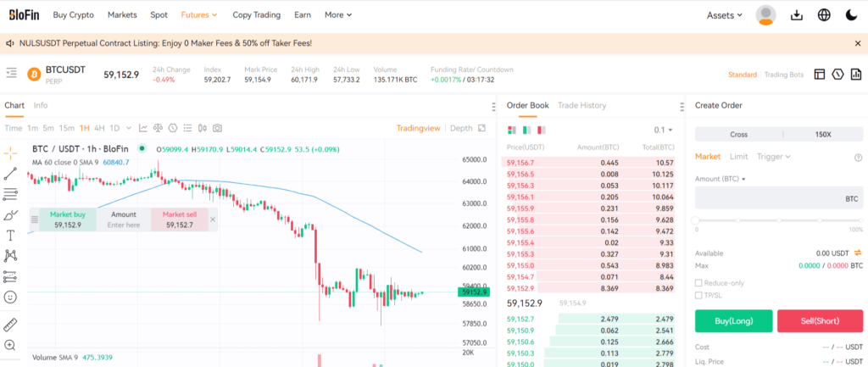Change Amount (BTC) unit dropdown
Viewport: 868px width, 367px height.
721,179
